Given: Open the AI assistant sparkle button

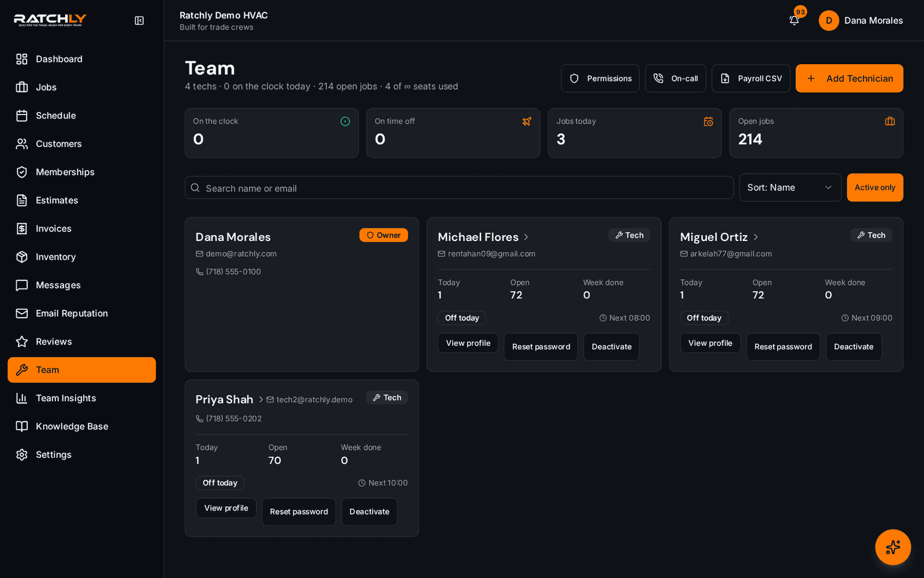Looking at the screenshot, I should 893,547.
